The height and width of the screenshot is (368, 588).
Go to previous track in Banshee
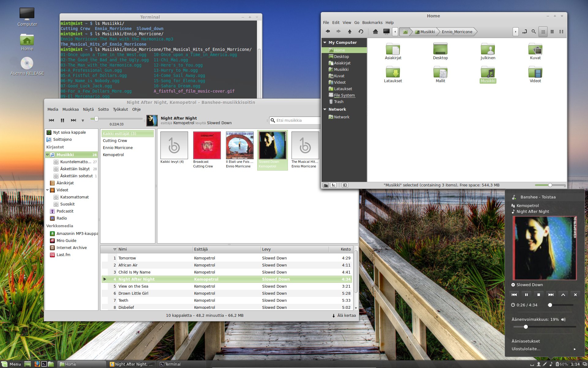51,120
